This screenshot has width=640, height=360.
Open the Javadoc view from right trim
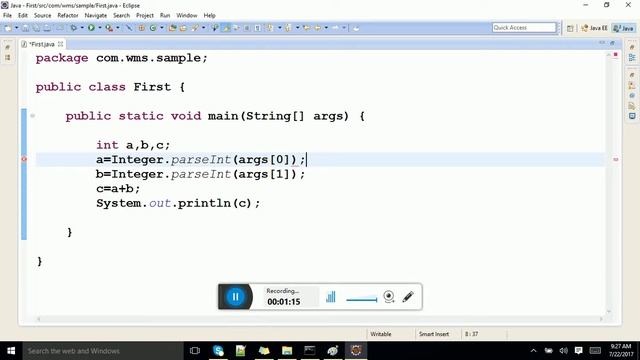tap(632, 96)
